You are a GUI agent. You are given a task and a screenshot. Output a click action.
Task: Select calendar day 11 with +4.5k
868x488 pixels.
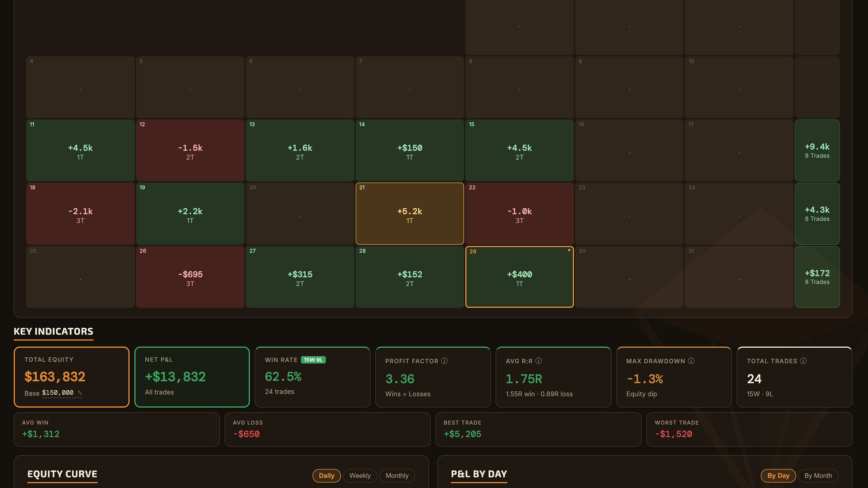pos(80,150)
